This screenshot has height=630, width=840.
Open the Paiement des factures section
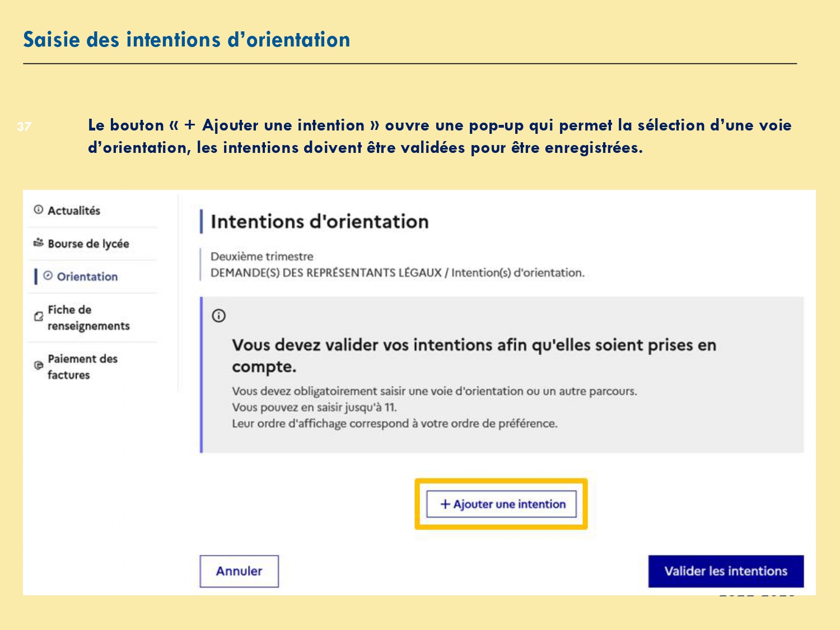[82, 367]
